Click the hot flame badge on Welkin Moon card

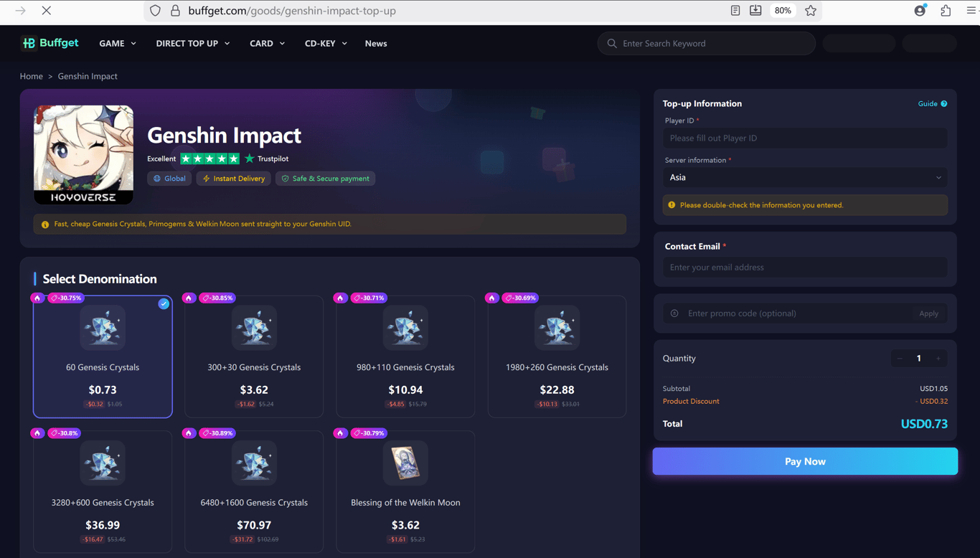click(341, 433)
